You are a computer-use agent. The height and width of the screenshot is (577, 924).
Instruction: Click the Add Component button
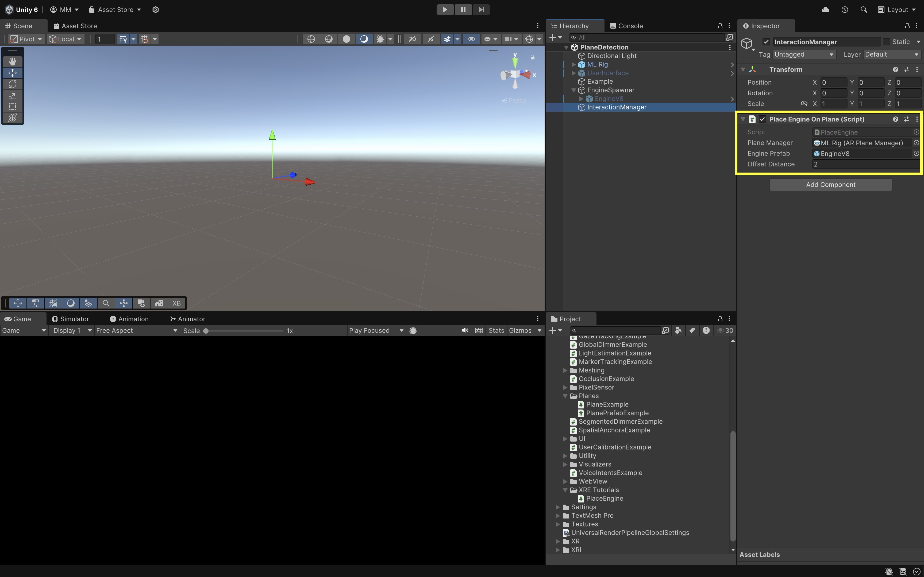pos(830,185)
